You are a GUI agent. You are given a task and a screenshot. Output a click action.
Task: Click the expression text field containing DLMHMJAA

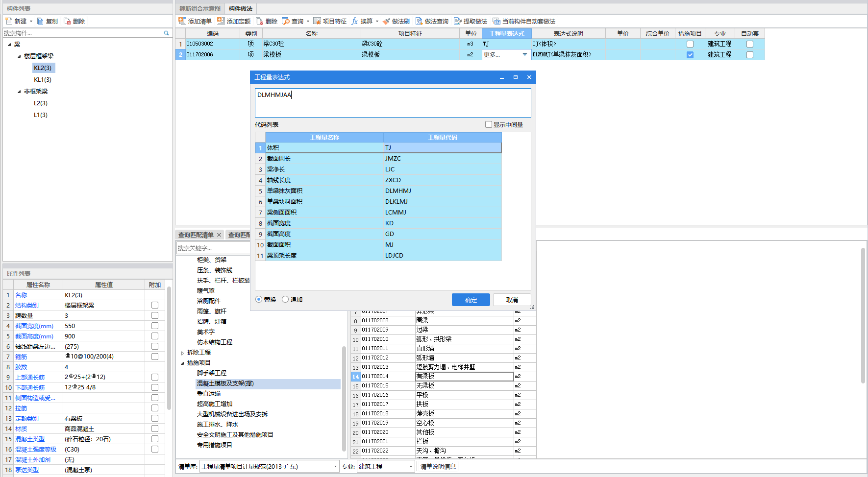(393, 102)
